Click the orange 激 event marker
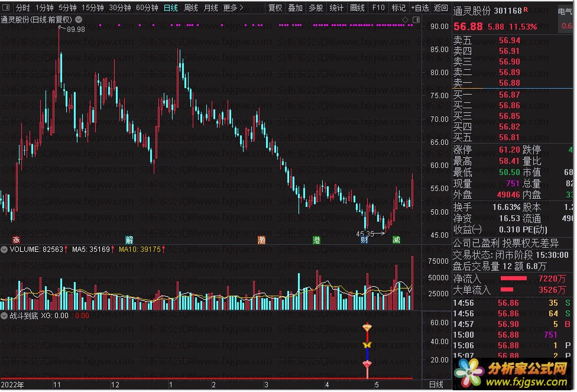The image size is (577, 392). (x=262, y=240)
